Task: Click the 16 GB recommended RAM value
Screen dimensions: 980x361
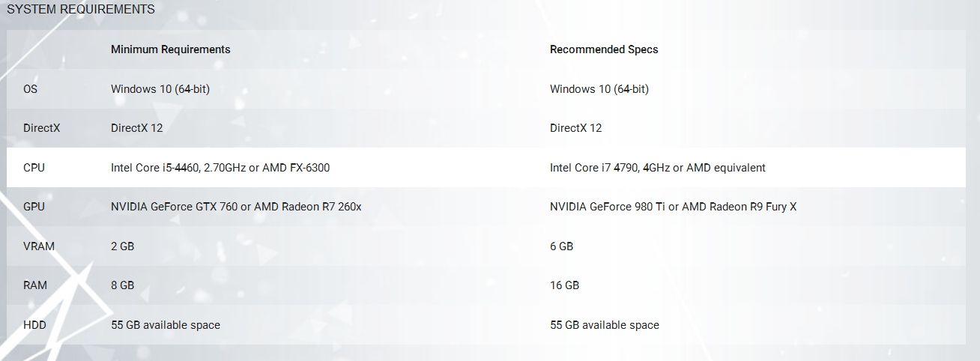Action: tap(564, 285)
